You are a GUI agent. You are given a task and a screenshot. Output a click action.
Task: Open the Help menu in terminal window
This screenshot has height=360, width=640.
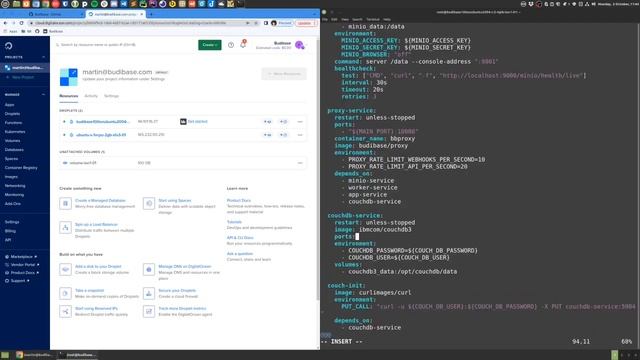pyautogui.click(x=387, y=19)
